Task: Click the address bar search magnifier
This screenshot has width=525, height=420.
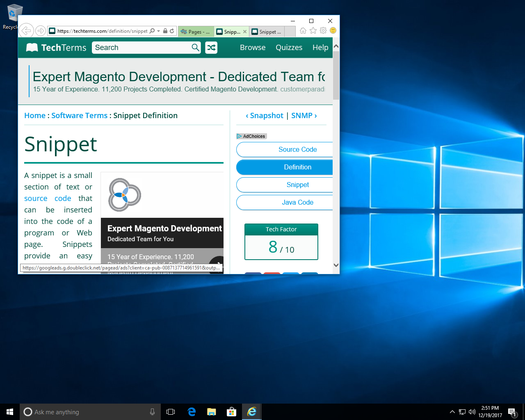Action: pos(152,31)
